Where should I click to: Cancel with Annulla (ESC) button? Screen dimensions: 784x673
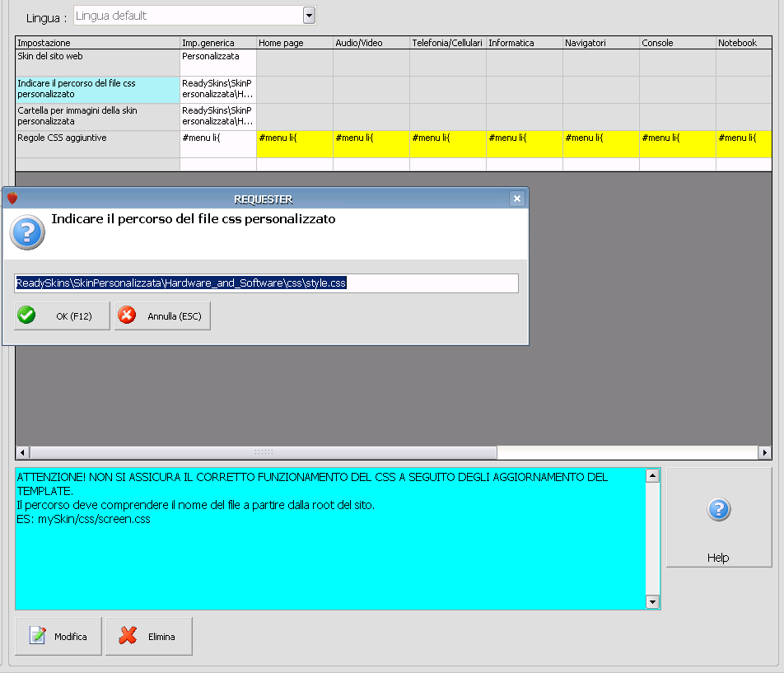pos(162,316)
